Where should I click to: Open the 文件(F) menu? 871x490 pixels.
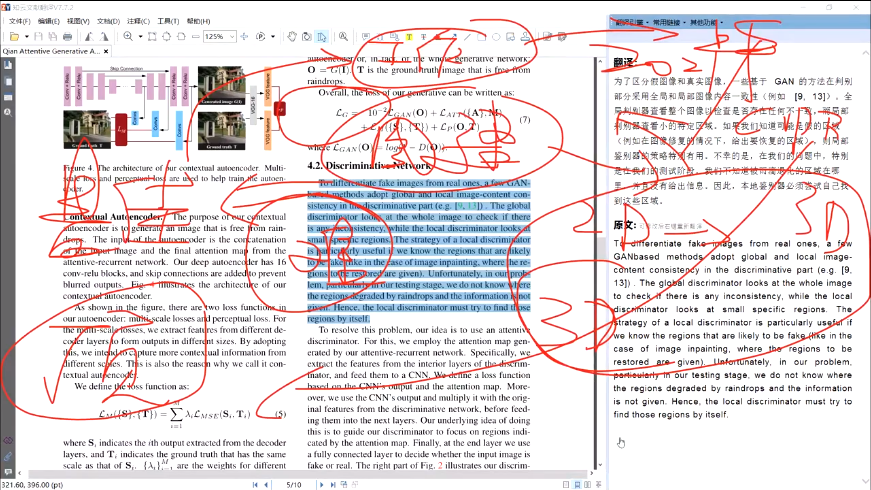[x=19, y=21]
